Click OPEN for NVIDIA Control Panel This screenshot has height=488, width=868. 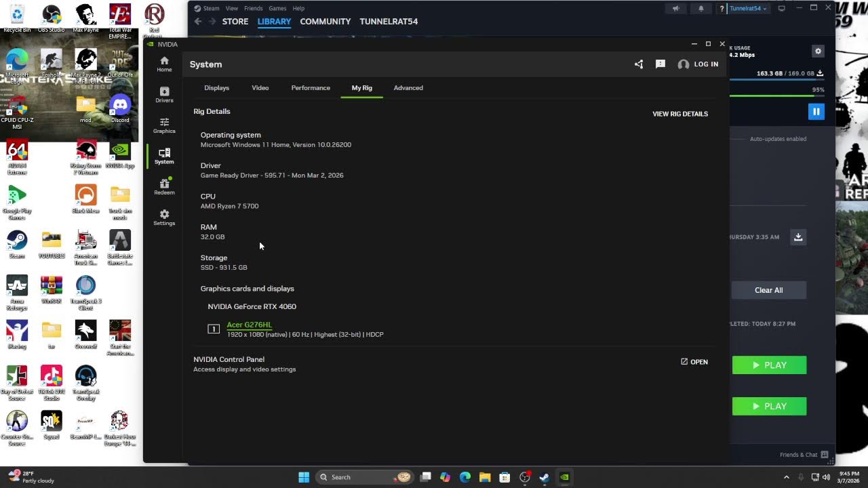click(694, 362)
